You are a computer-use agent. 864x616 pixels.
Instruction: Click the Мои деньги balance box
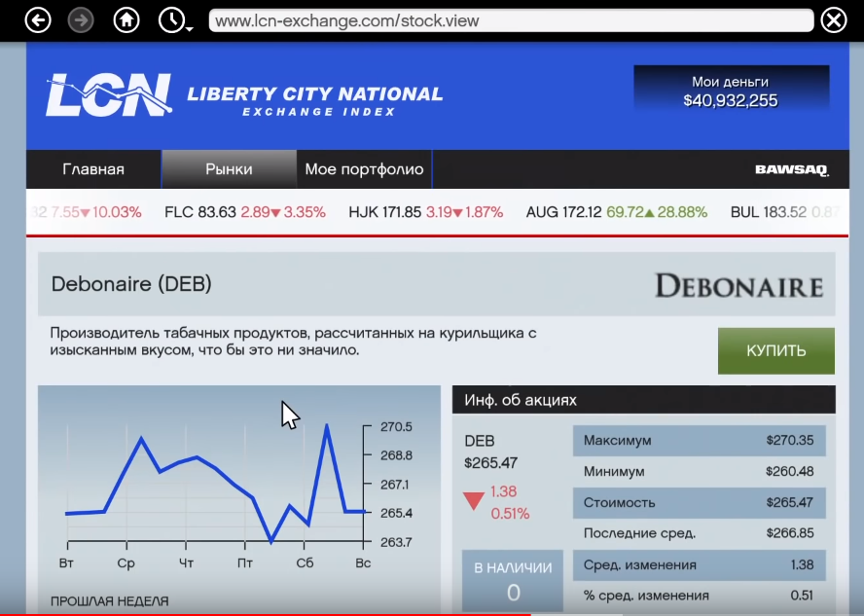pos(732,91)
